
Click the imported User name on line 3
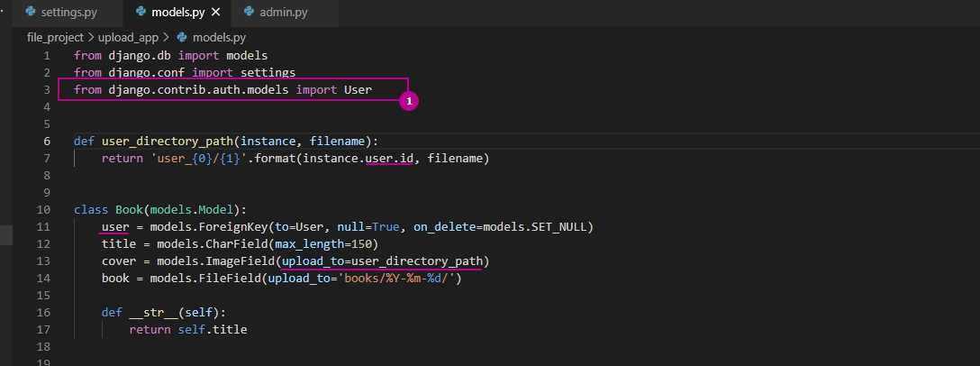(x=358, y=90)
